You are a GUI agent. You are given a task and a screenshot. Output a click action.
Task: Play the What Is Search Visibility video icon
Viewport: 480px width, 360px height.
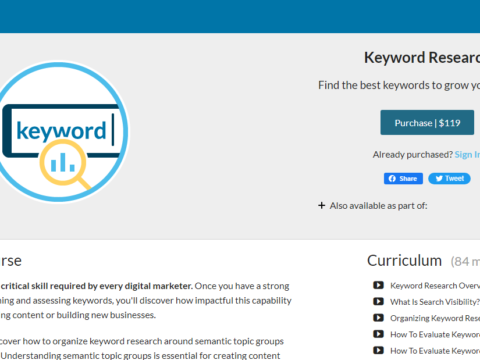(x=378, y=302)
